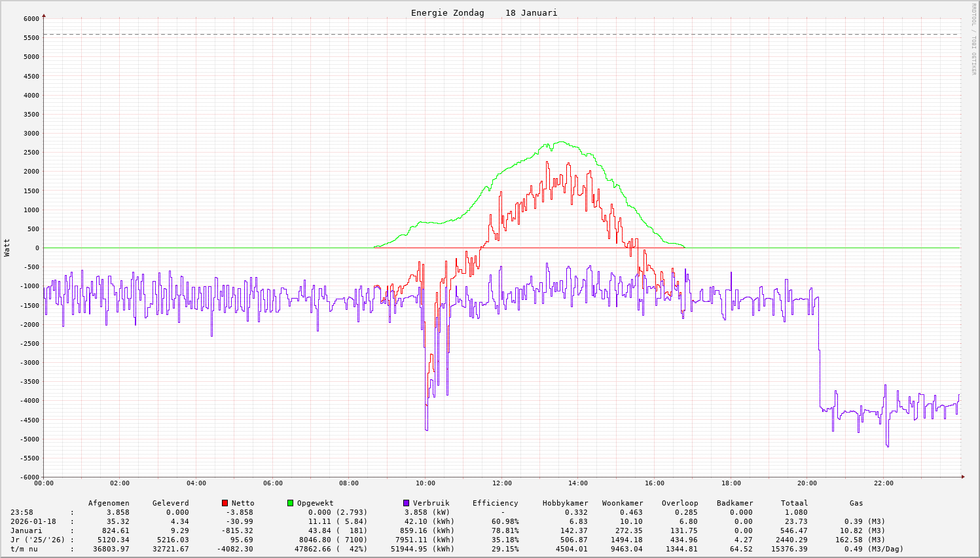This screenshot has width=980, height=558.
Task: Click the Woonkamer column header
Action: click(623, 503)
